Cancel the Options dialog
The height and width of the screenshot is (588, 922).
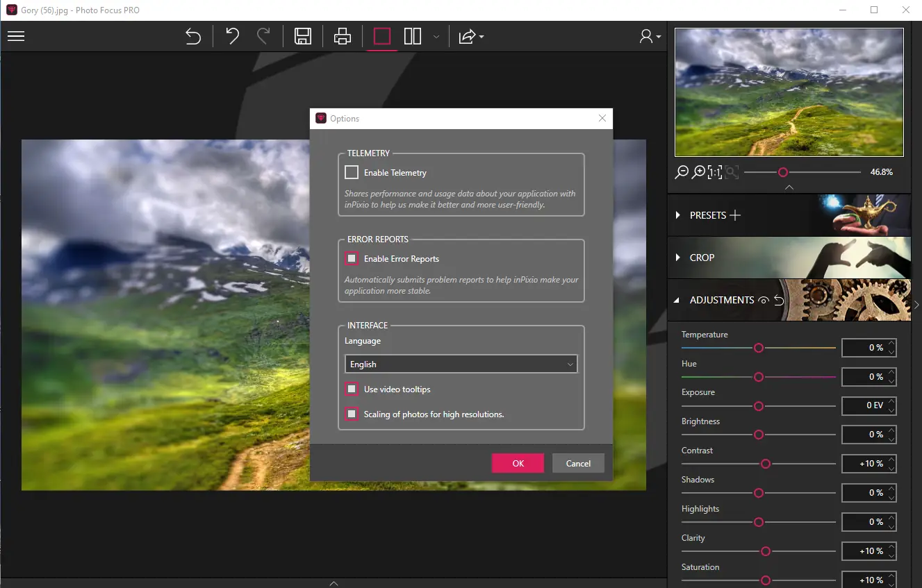point(578,463)
